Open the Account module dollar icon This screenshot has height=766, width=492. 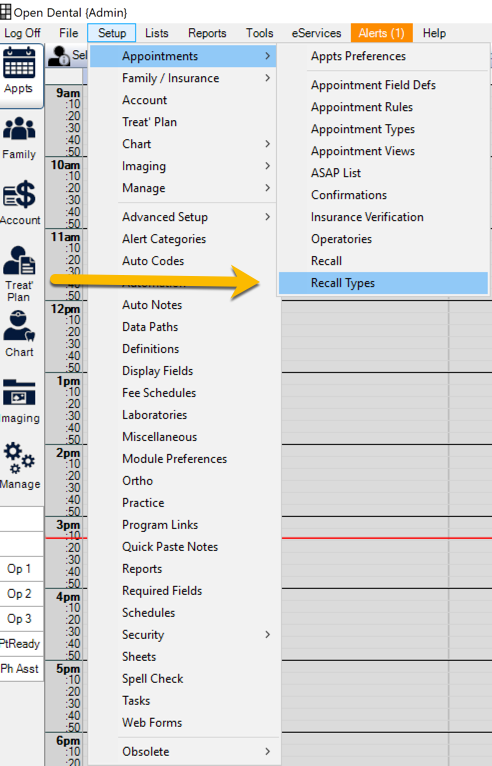click(19, 195)
